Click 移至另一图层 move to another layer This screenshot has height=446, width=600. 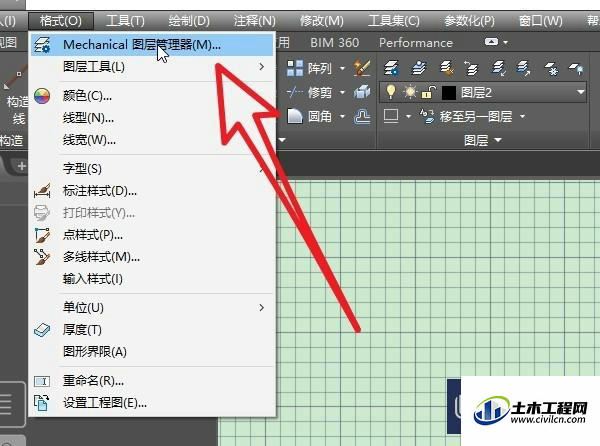click(467, 116)
